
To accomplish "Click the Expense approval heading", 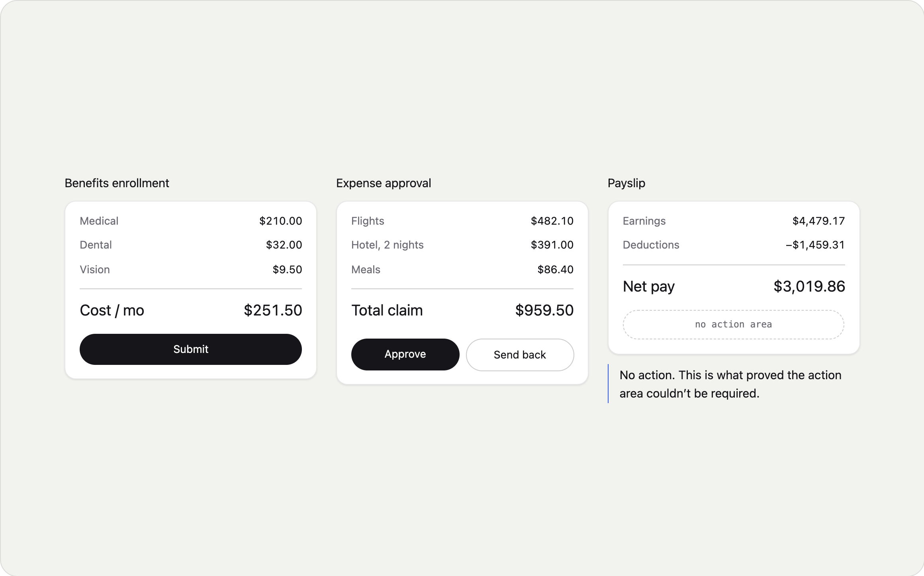I will coord(384,183).
